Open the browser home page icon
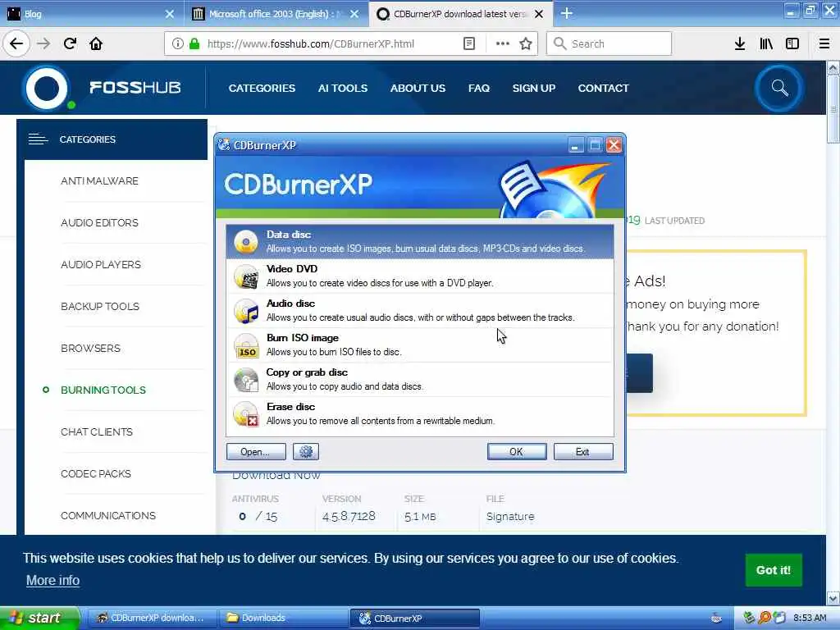 coord(96,43)
